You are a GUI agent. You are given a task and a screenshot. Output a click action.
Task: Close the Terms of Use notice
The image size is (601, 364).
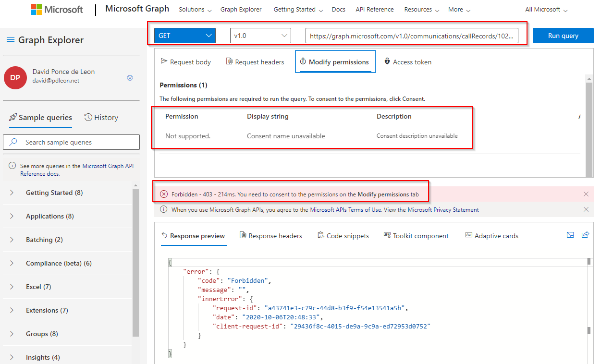coord(586,209)
